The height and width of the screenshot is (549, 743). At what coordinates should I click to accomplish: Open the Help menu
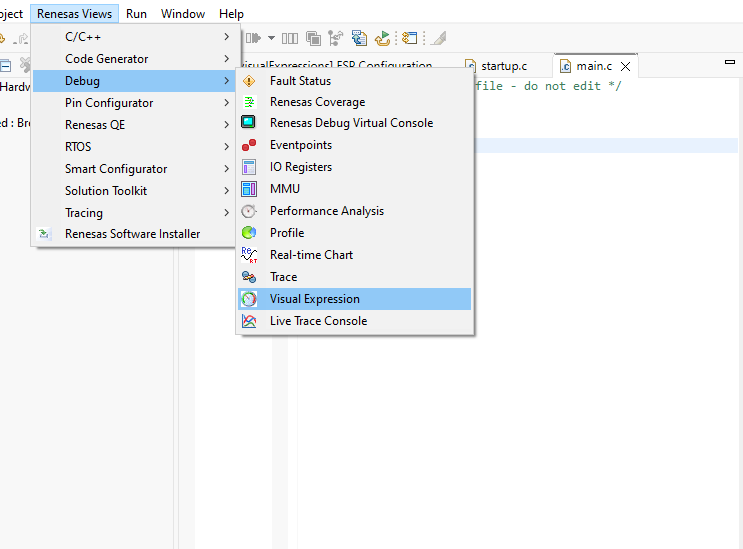231,14
